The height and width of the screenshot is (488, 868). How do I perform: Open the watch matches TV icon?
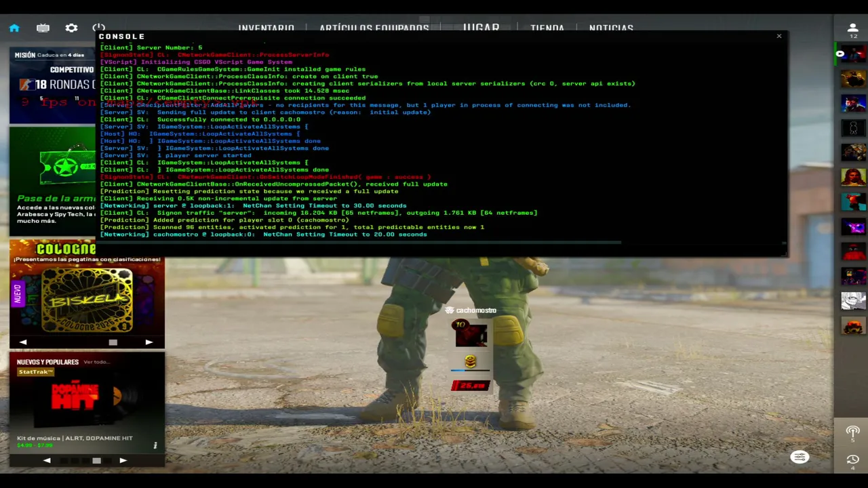pos(43,28)
